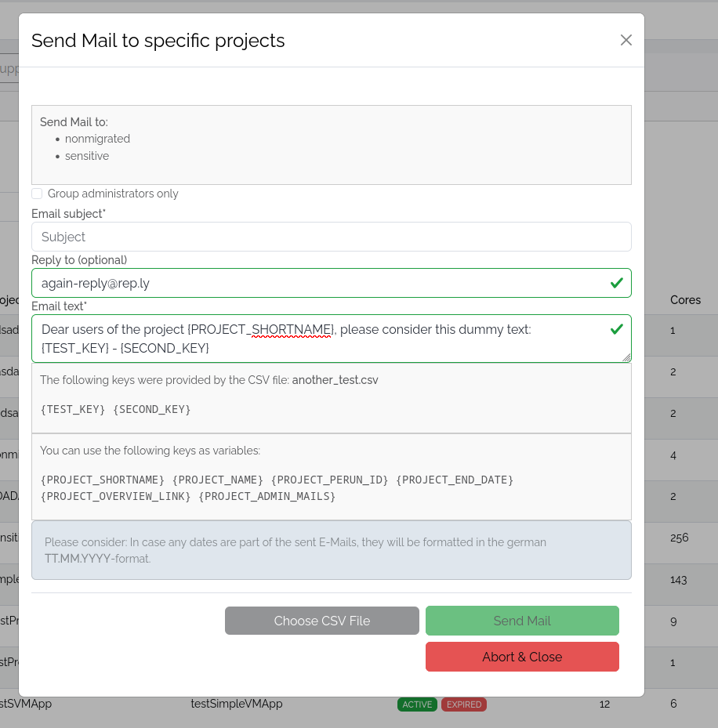Click the German date format notice box
The height and width of the screenshot is (728, 718).
click(x=331, y=550)
